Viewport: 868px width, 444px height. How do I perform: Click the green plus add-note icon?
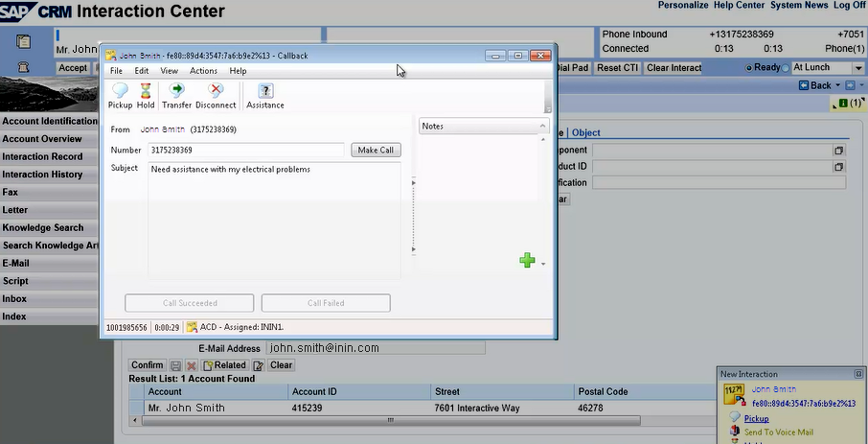click(x=527, y=260)
